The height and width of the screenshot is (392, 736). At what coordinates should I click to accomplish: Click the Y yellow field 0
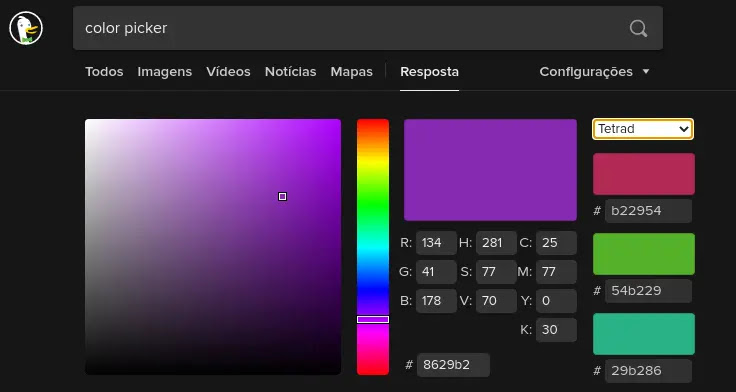coord(556,301)
